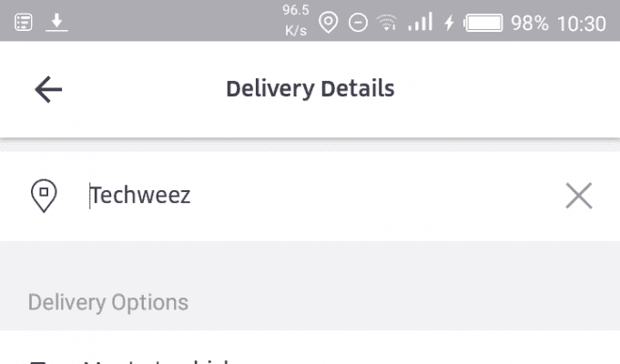Tap the cellular signal bars icon
The width and height of the screenshot is (620, 364).
click(x=420, y=22)
